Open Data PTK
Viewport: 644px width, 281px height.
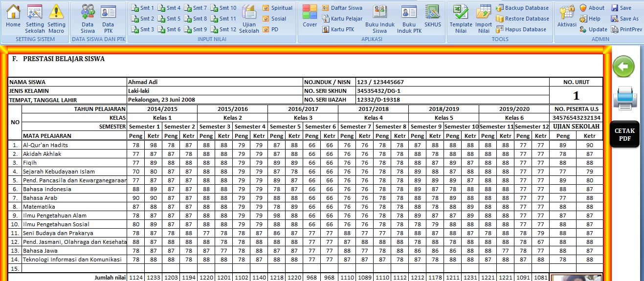tap(108, 19)
